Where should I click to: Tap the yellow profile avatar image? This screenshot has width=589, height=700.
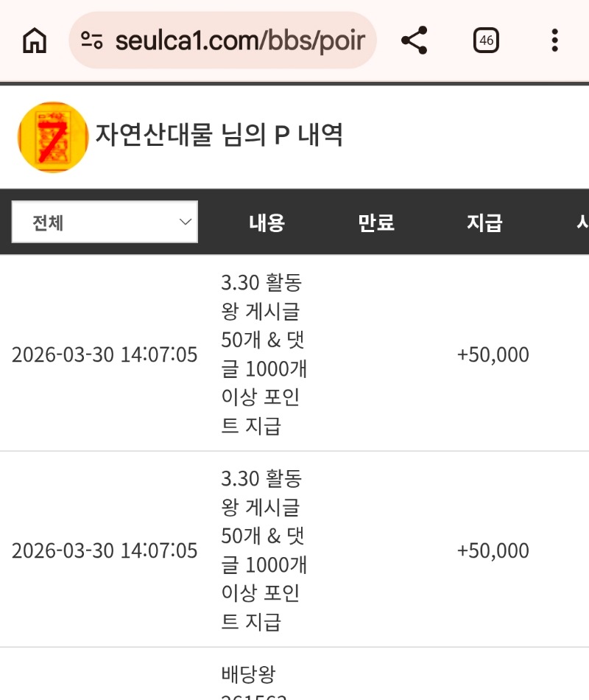[x=53, y=137]
